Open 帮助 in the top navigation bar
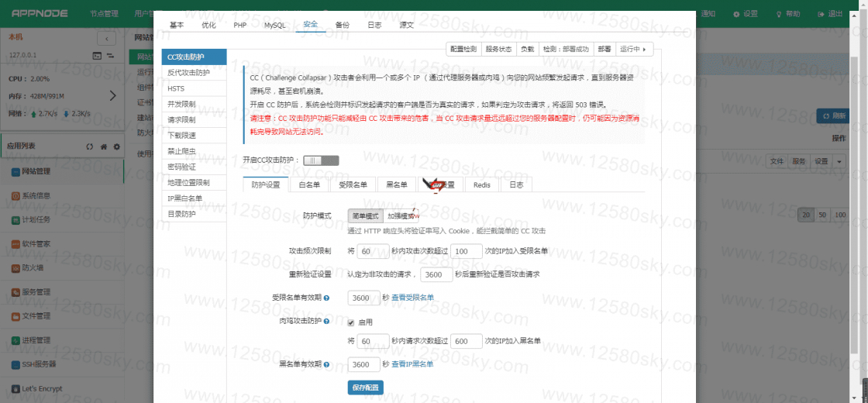 (x=788, y=14)
